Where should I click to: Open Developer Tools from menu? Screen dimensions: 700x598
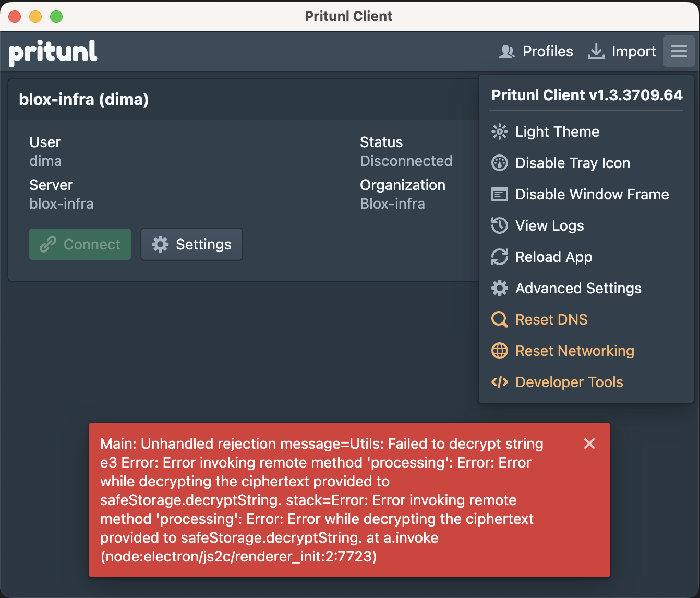coord(586,382)
